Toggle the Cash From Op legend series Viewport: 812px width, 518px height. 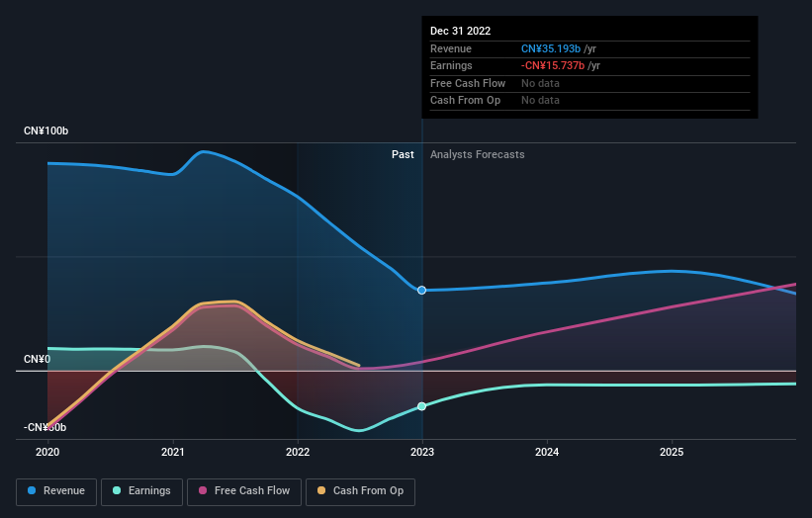point(360,491)
